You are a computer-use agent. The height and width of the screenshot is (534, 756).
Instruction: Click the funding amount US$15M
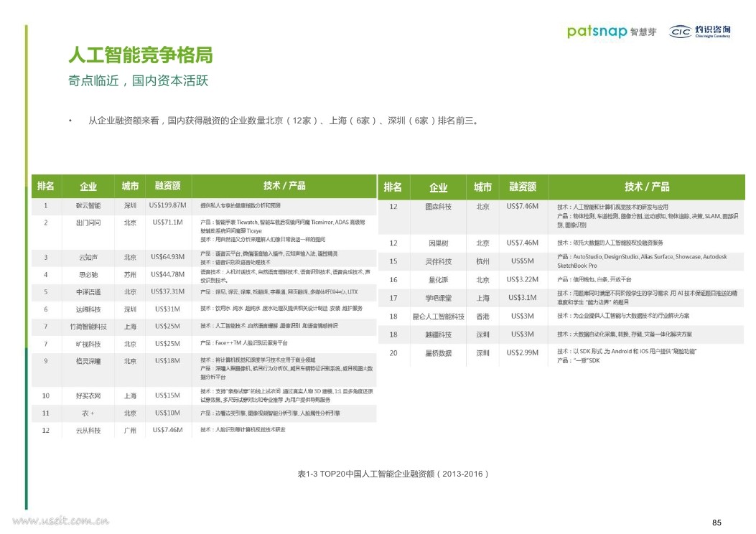click(x=167, y=395)
